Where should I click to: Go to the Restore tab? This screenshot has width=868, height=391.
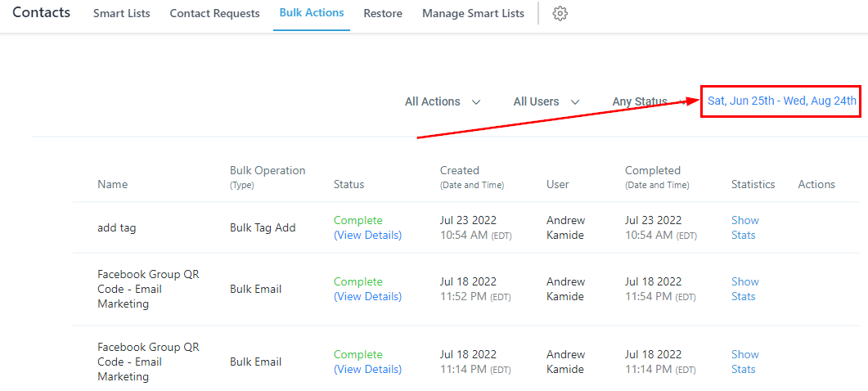[383, 14]
